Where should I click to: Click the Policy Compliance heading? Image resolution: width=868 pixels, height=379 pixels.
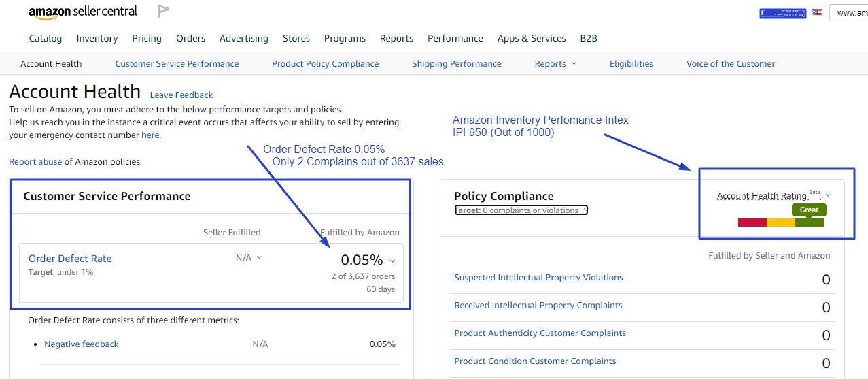(504, 196)
